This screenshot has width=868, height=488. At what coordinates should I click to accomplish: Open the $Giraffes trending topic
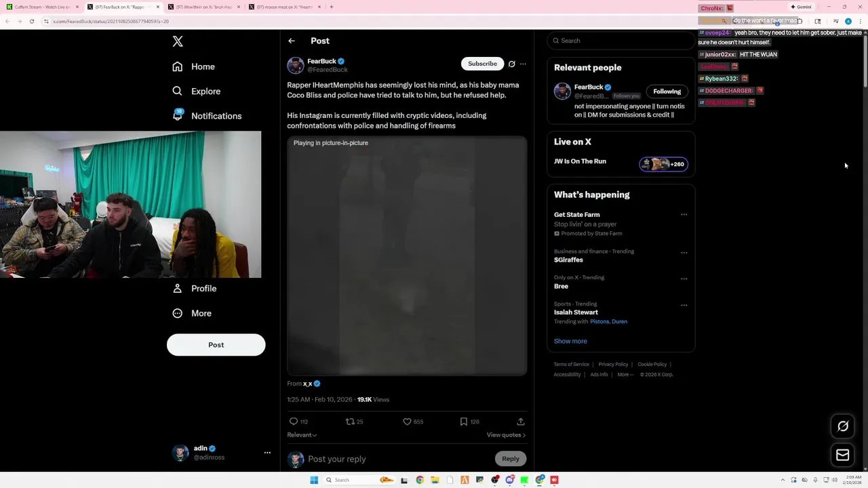(568, 260)
